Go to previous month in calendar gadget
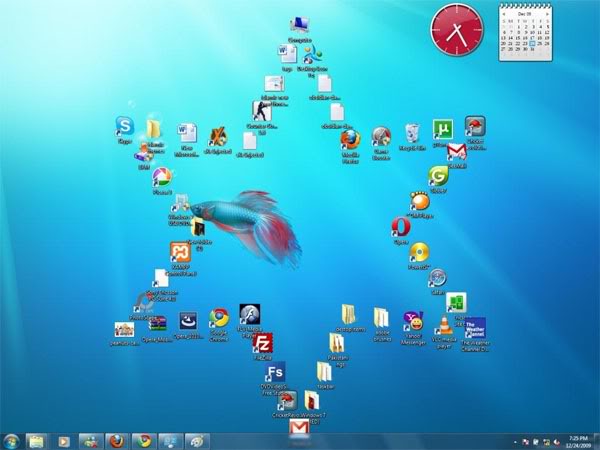This screenshot has height=450, width=600. [504, 14]
